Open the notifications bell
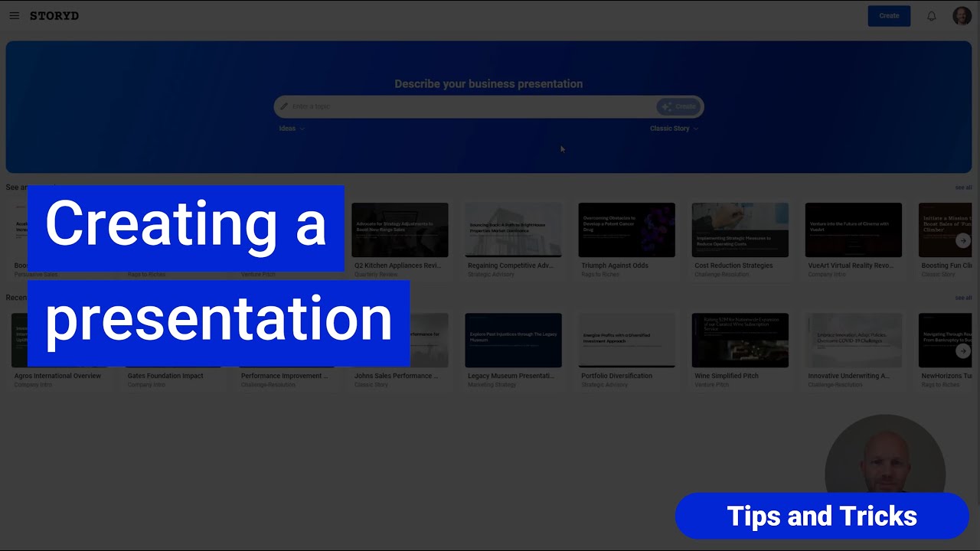The width and height of the screenshot is (980, 551). point(932,16)
